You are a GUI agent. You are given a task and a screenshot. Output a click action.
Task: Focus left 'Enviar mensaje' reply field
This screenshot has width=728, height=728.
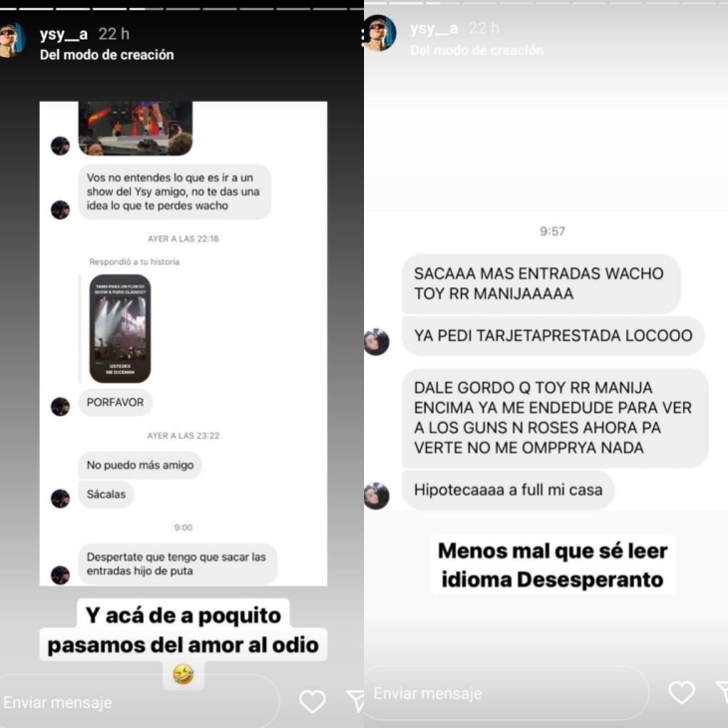(140, 702)
